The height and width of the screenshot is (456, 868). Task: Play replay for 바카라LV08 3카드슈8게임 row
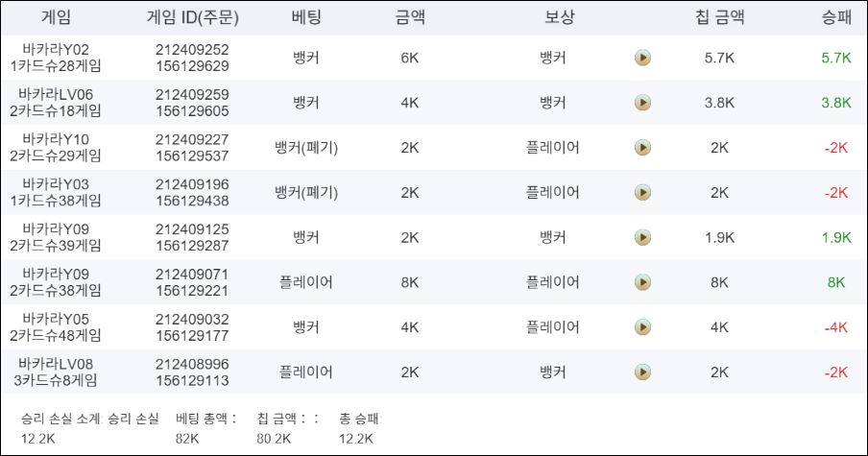click(x=642, y=372)
